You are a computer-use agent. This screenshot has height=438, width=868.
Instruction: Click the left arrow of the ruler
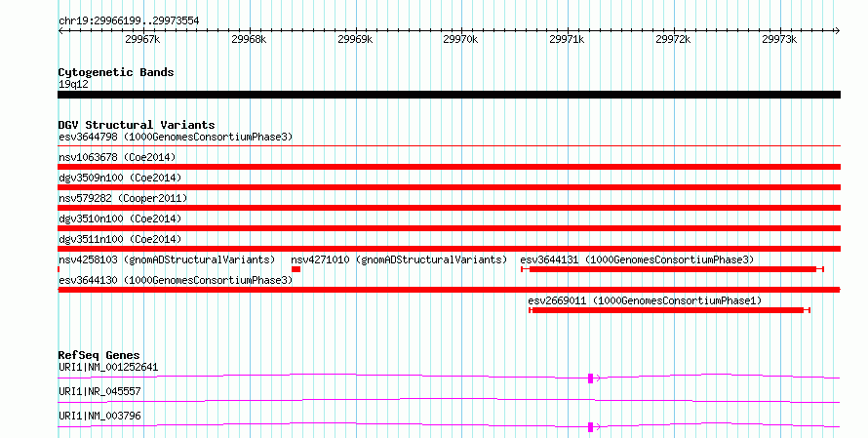(x=60, y=30)
